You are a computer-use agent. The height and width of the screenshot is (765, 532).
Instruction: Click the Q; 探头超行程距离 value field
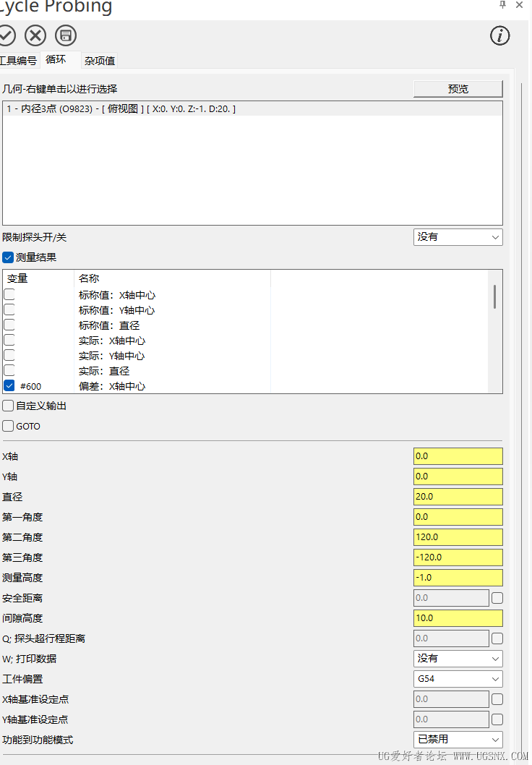[x=451, y=638]
